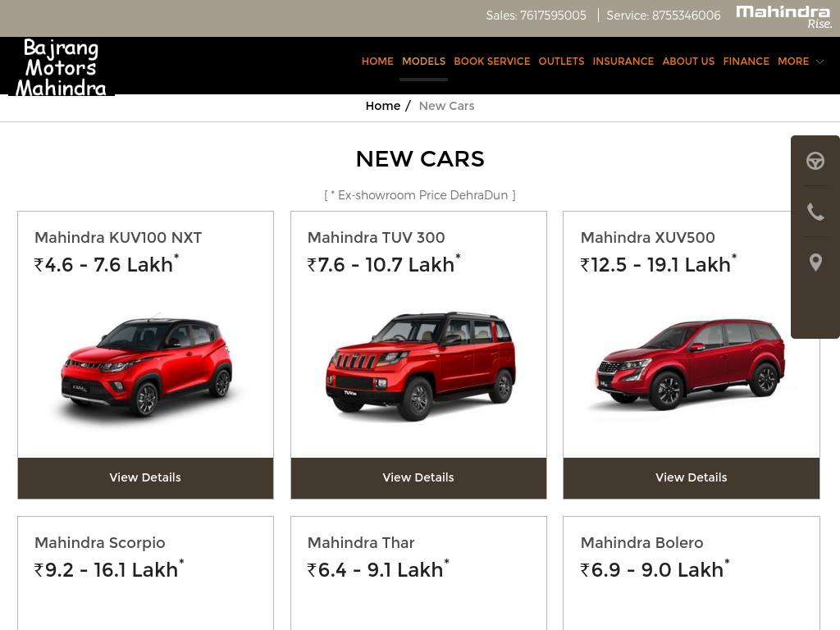Click the Mahindra Thar card title
This screenshot has width=840, height=630.
(x=361, y=543)
